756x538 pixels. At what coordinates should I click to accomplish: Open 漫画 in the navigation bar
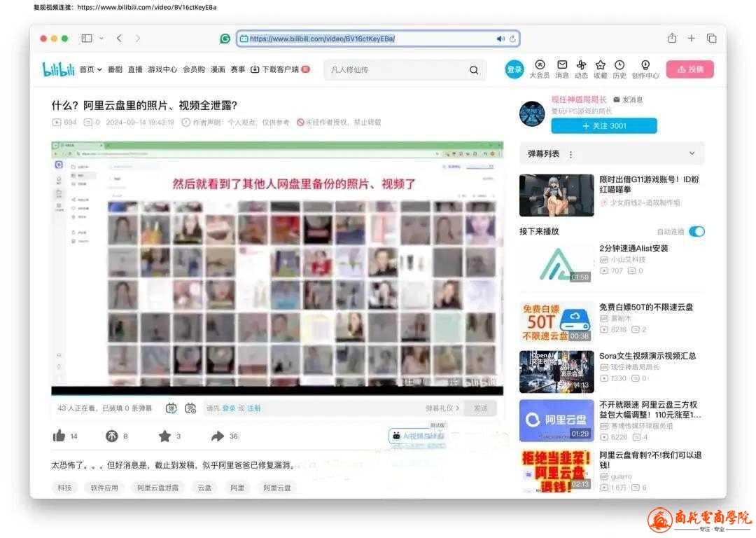tap(218, 69)
